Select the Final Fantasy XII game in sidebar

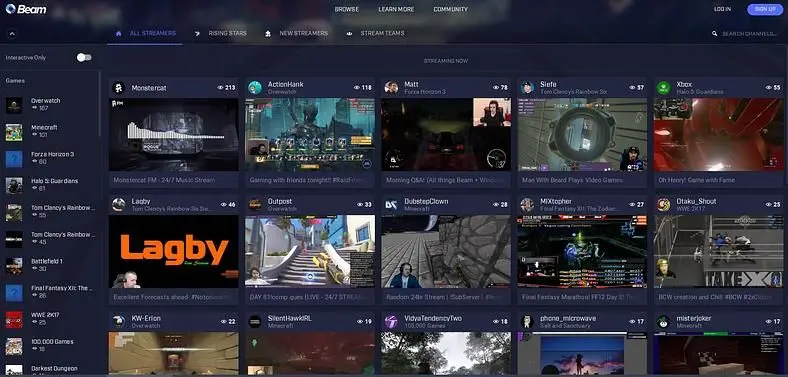(x=50, y=293)
